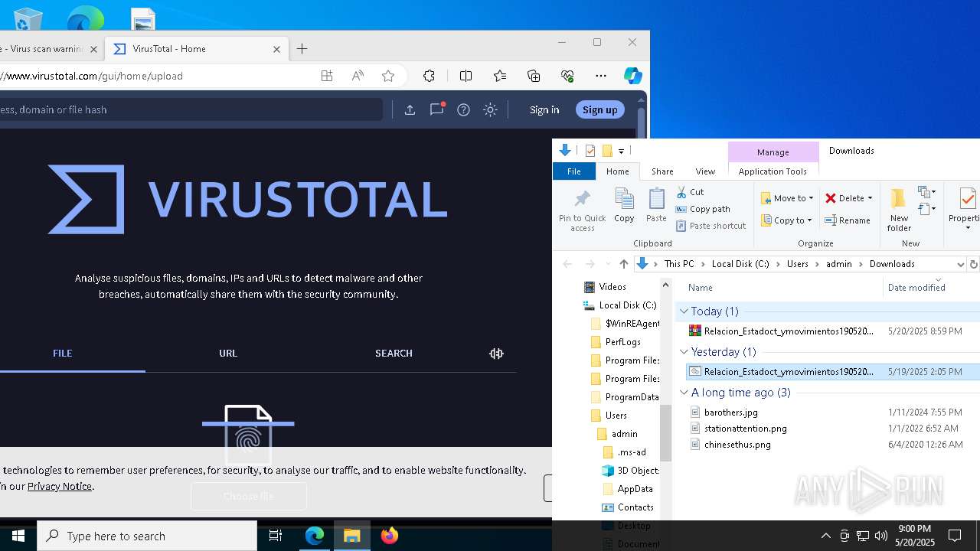The image size is (980, 551).
Task: Toggle VirusTotal light/dark theme icon
Action: pos(491,109)
